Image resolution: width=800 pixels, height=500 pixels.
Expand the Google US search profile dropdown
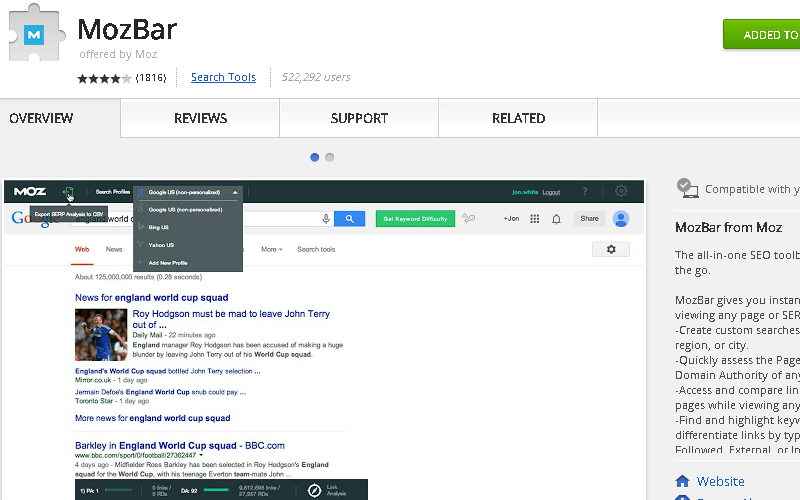click(x=188, y=192)
